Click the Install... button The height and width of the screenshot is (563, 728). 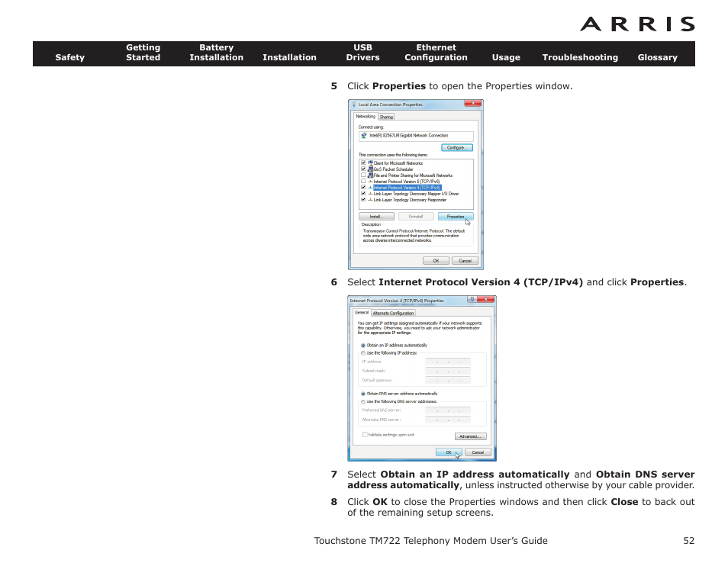[x=376, y=217]
